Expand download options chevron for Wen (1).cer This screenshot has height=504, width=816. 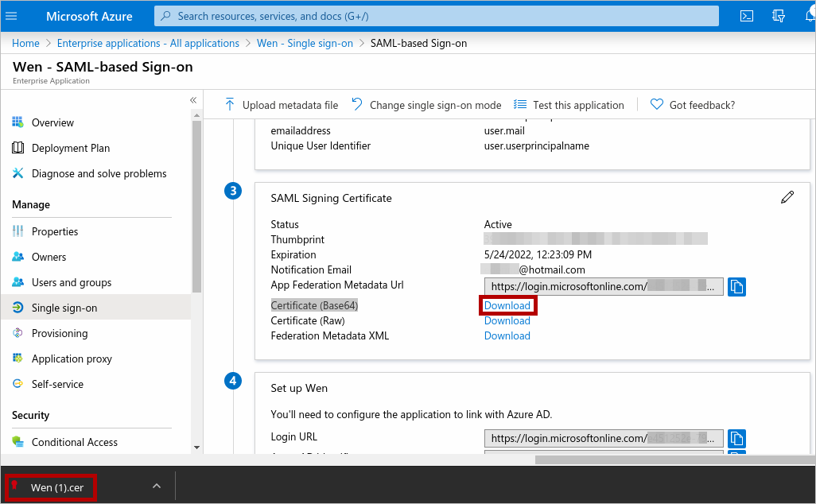tap(157, 487)
